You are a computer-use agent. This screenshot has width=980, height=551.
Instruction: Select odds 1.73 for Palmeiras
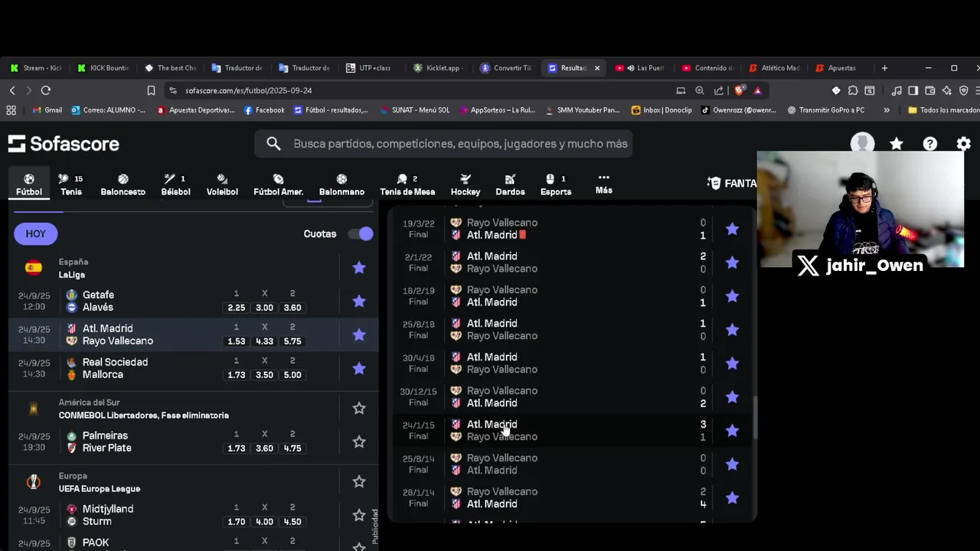[236, 448]
